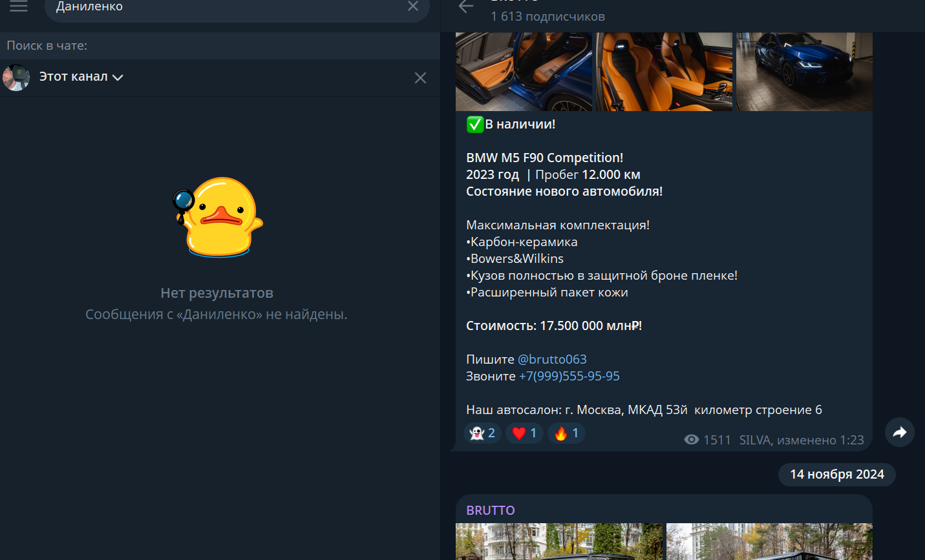
Task: Clear the search field text
Action: tap(413, 6)
